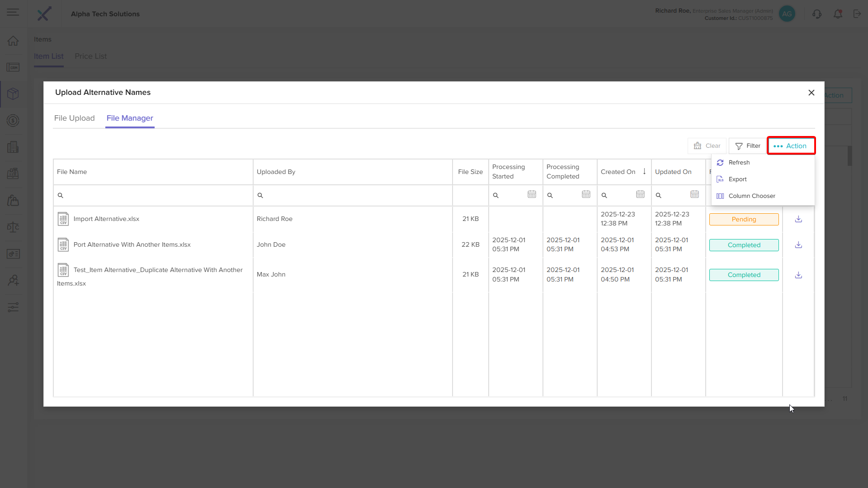Download the Max John uploaded file
868x488 pixels.
tap(798, 275)
